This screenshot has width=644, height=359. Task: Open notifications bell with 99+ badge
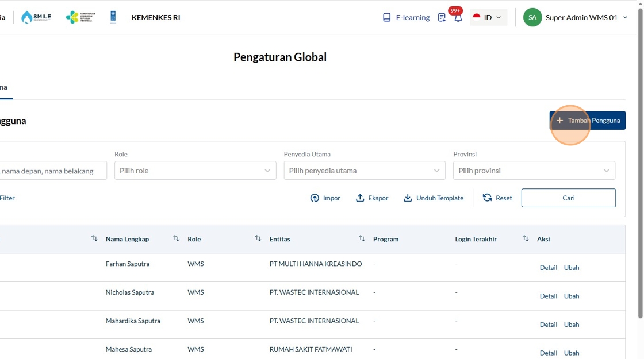click(458, 17)
